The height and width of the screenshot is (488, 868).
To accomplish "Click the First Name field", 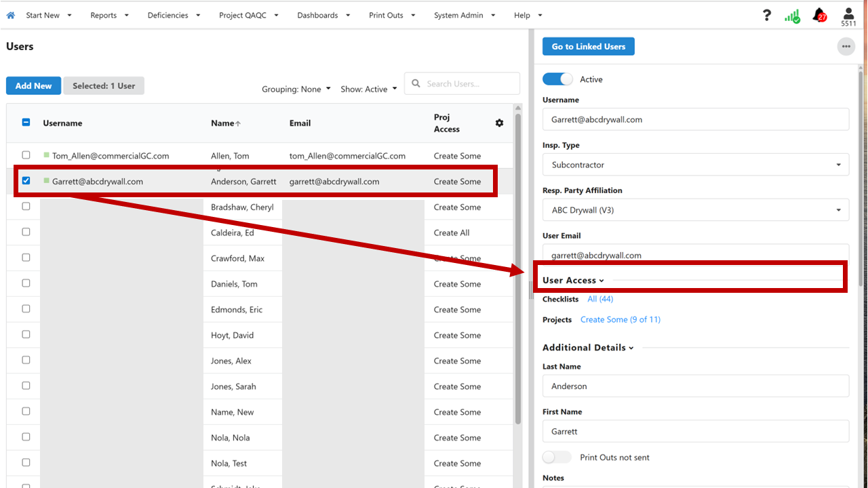I will coord(696,432).
